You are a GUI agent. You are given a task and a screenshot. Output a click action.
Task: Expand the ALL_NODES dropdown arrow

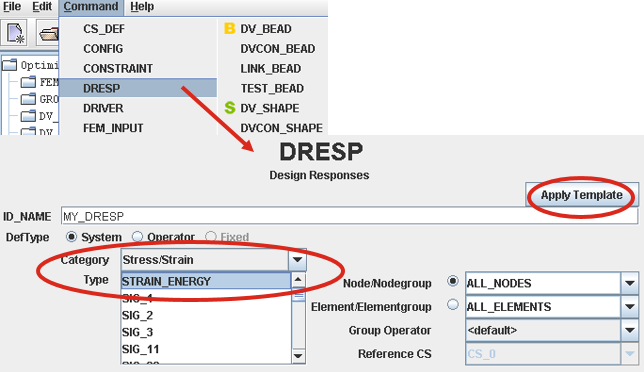tap(630, 283)
